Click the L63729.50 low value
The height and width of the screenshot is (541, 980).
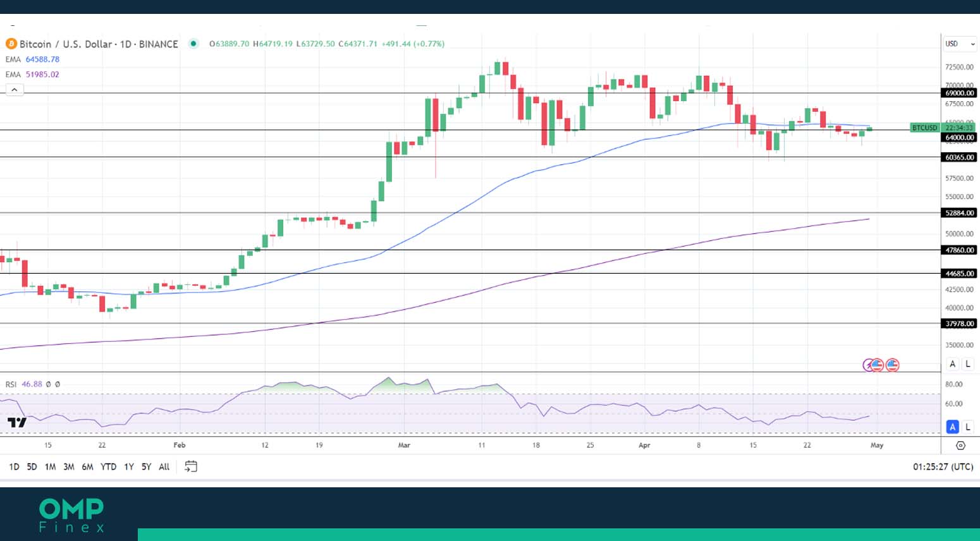coord(315,44)
